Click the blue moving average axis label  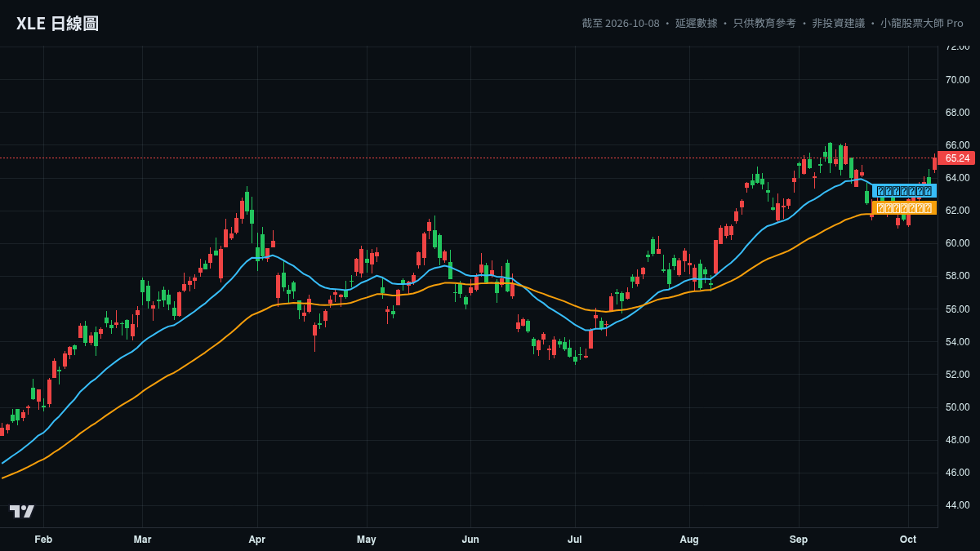[x=904, y=191]
